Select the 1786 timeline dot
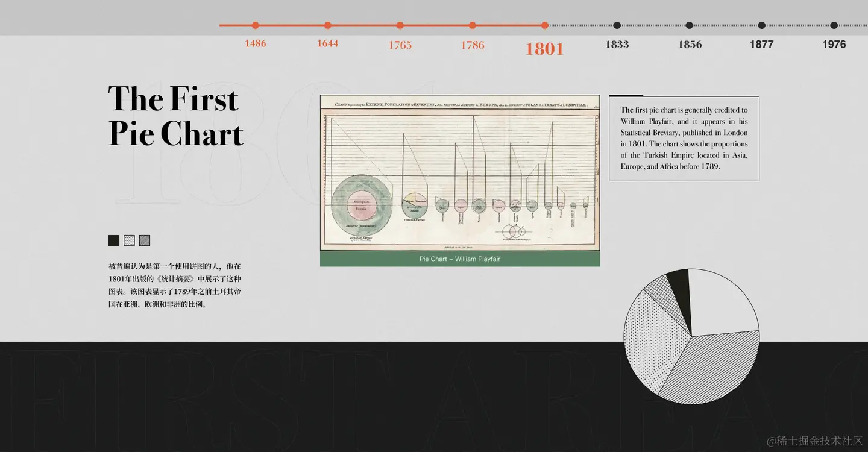This screenshot has width=868, height=452. 473,25
